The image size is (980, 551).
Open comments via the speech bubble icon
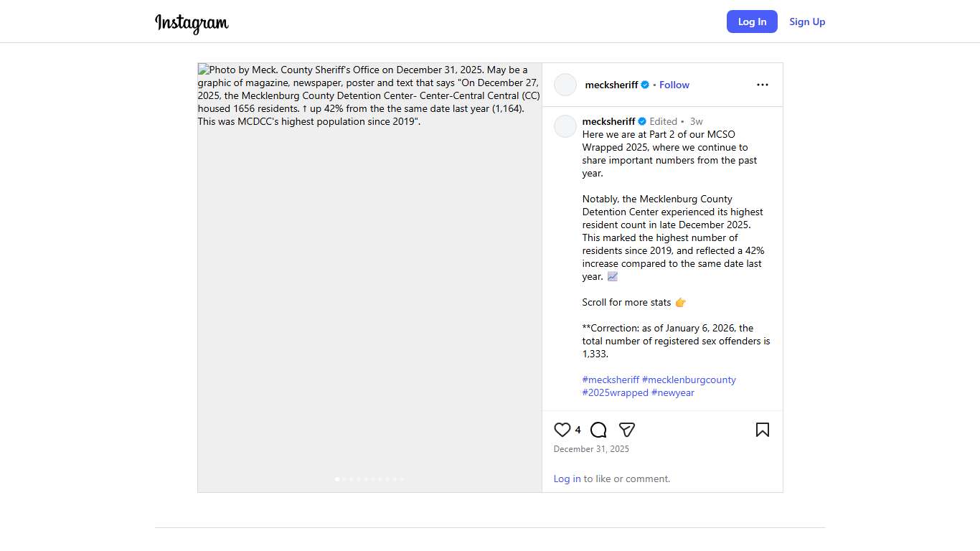[x=598, y=430]
